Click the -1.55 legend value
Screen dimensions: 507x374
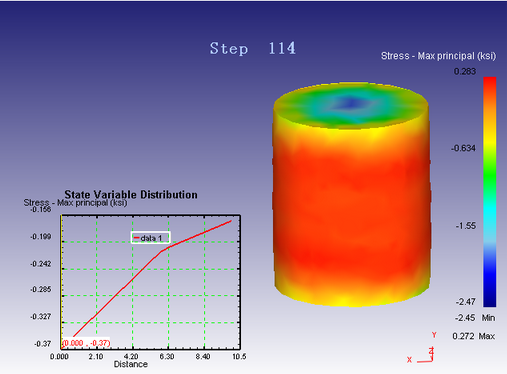coord(466,226)
